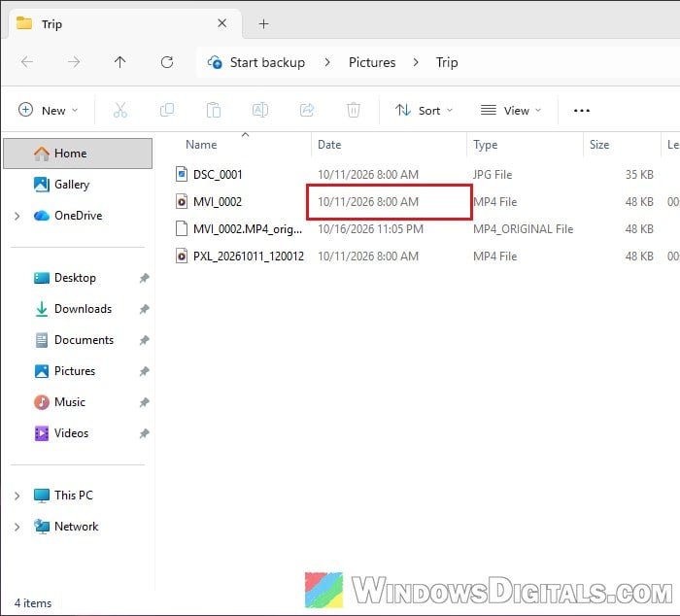Click the pin icon beside Downloads
This screenshot has width=680, height=616.
click(x=145, y=309)
